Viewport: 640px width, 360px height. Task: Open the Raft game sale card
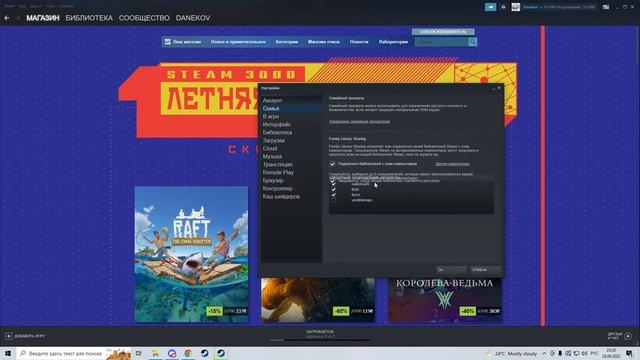click(191, 254)
